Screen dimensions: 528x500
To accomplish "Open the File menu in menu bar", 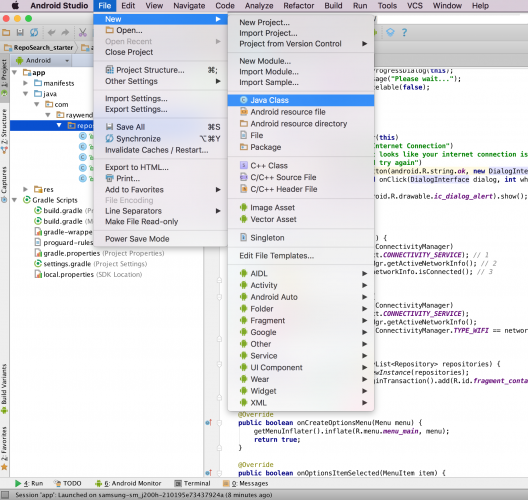I will tap(105, 6).
